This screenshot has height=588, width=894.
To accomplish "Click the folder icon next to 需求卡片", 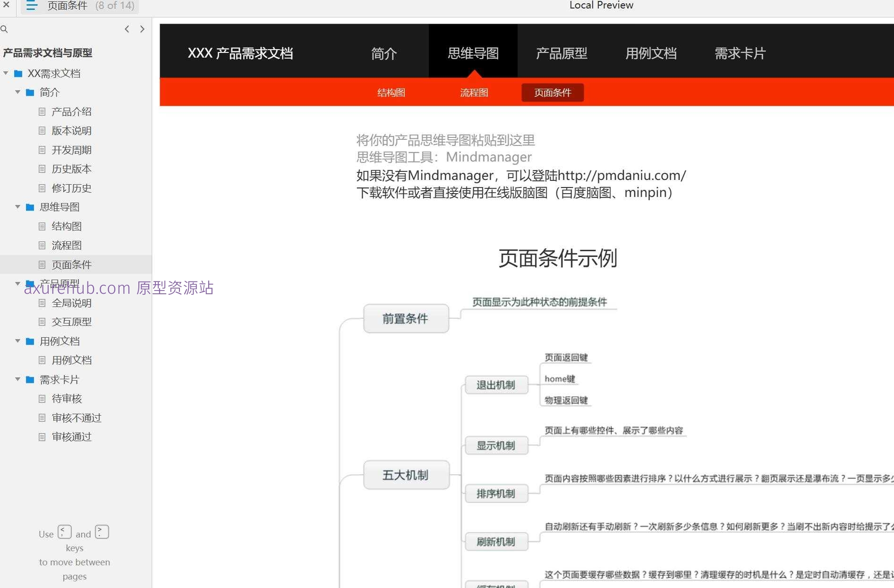I will coord(29,379).
